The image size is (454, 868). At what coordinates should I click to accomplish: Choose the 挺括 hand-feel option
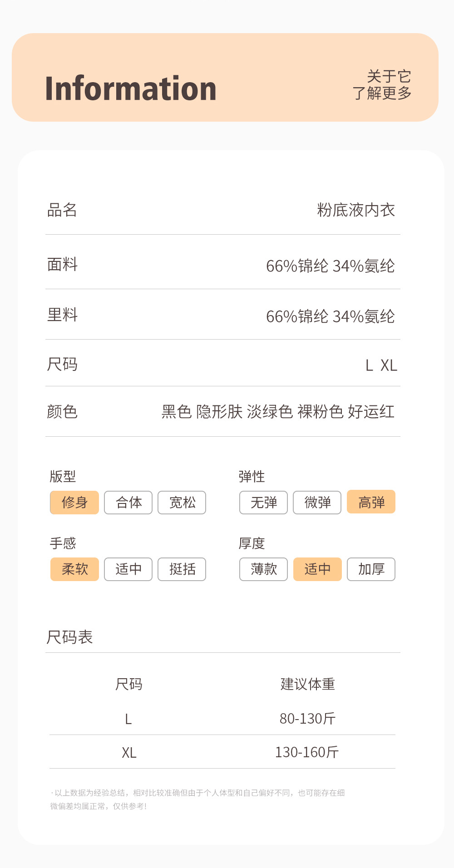tap(182, 569)
